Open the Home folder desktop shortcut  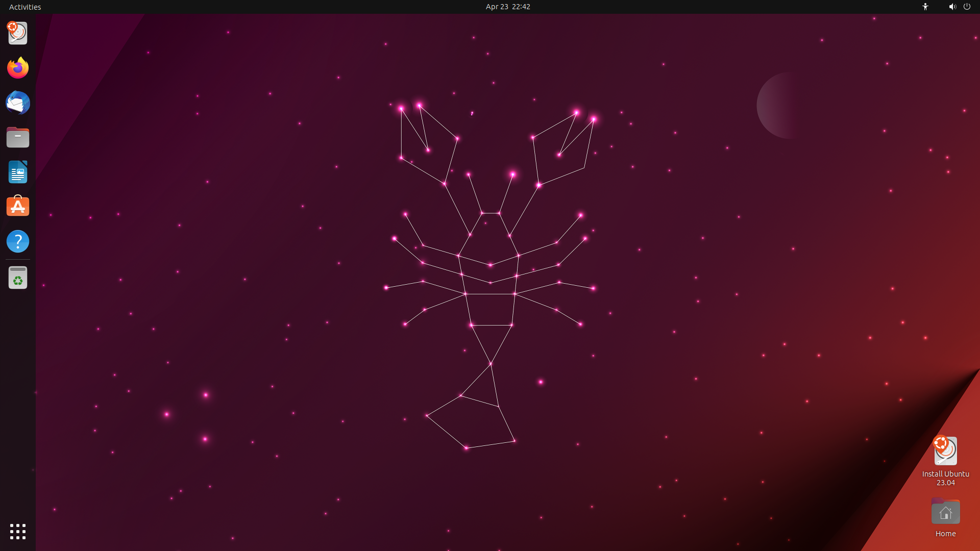[x=945, y=512]
